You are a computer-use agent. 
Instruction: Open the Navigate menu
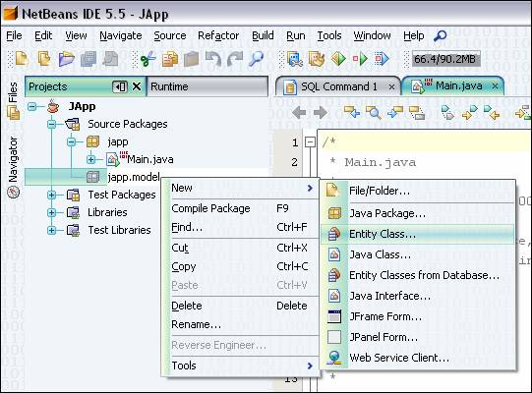point(121,35)
